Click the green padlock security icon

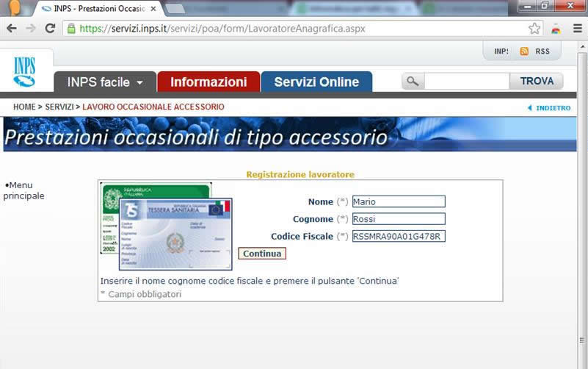[x=71, y=29]
